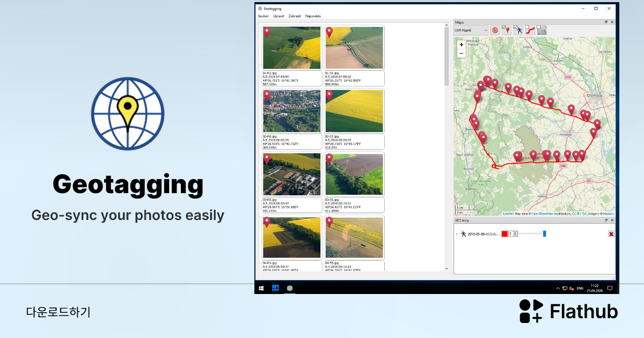The height and width of the screenshot is (338, 644).
Task: Zoom out using the map minus button
Action: coord(462,53)
